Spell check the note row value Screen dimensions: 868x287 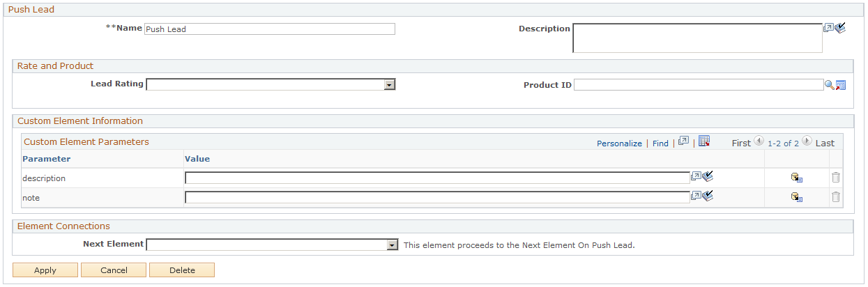(708, 196)
